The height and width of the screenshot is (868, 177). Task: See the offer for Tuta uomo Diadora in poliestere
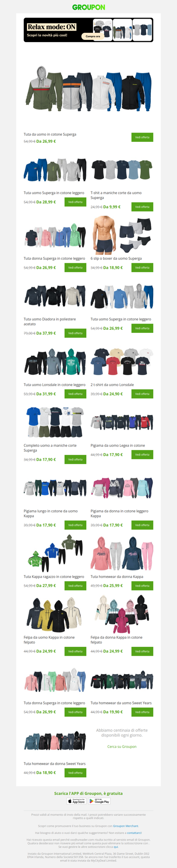click(75, 333)
